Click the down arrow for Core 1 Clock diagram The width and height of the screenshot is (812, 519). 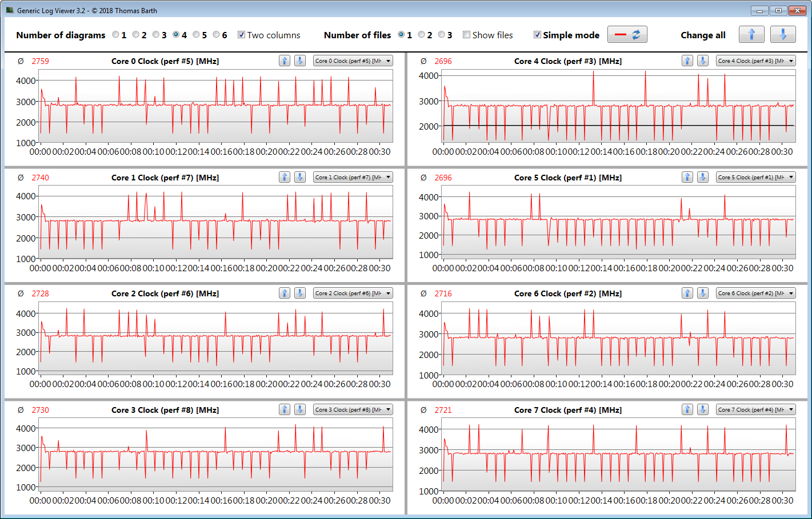pos(299,177)
